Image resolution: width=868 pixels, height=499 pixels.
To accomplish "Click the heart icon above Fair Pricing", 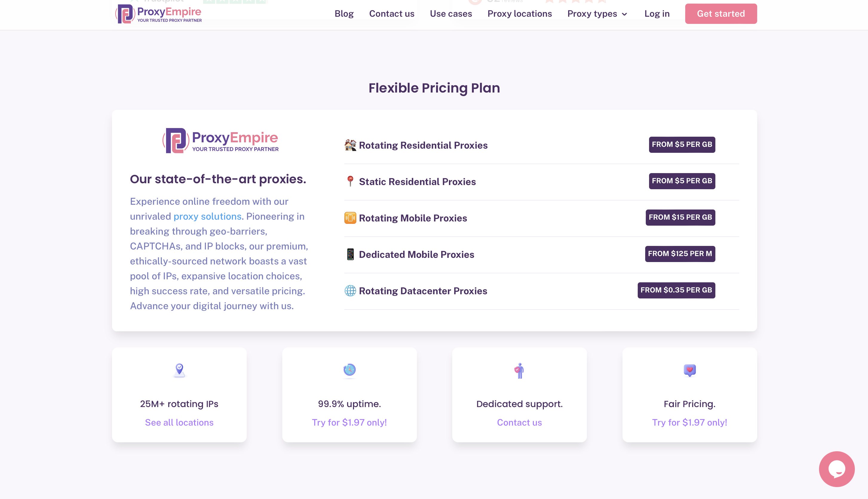I will point(689,370).
